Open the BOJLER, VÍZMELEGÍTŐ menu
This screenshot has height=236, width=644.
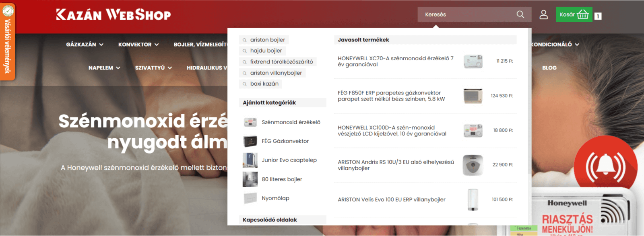pos(200,45)
